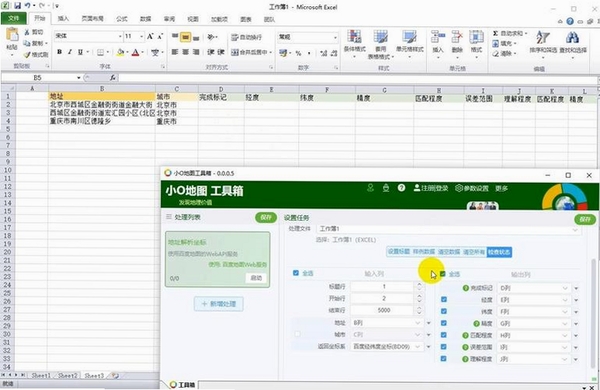Screen dimensions: 600x390
Task: Uncheck the 理解程度 output checkbox
Action: tap(443, 359)
